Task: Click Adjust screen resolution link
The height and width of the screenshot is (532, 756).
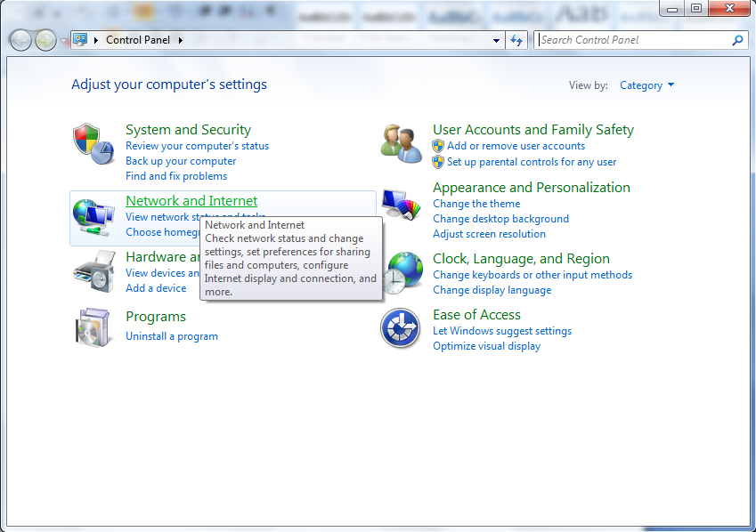Action: coord(490,234)
